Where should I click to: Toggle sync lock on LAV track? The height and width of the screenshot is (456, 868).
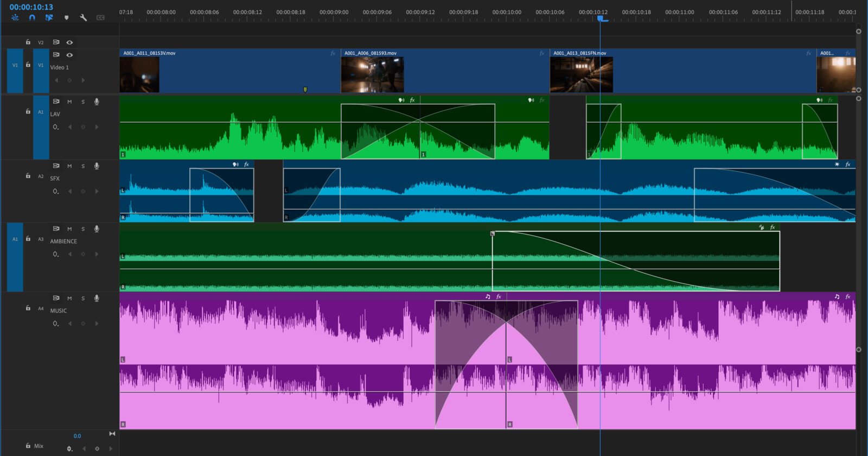pyautogui.click(x=56, y=102)
